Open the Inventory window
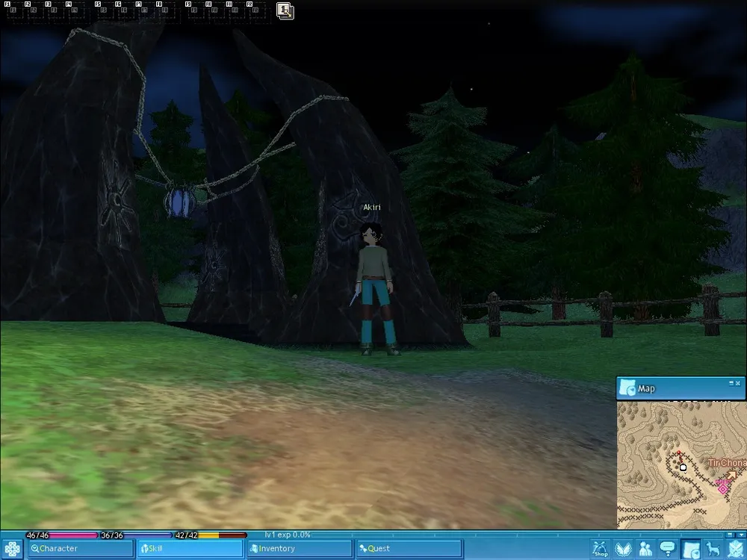 pos(300,549)
